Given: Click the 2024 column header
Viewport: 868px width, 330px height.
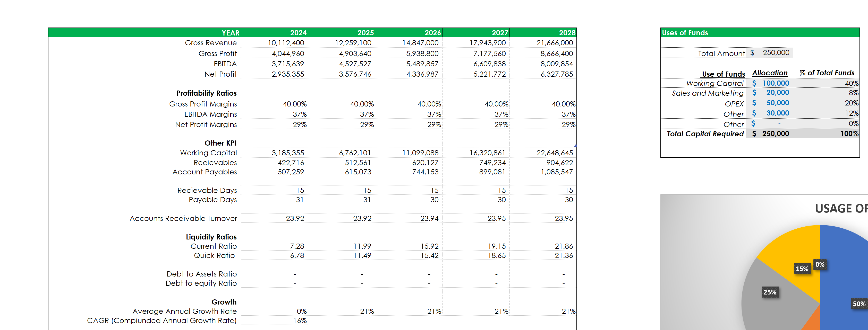Looking at the screenshot, I should [298, 33].
